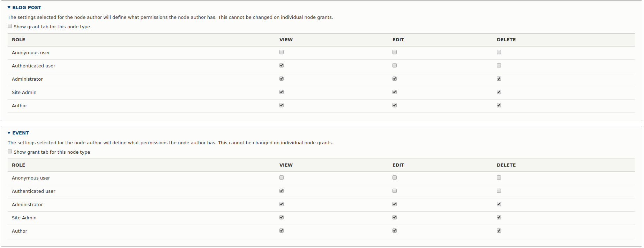Check Event Authenticated user Edit box

(395, 191)
